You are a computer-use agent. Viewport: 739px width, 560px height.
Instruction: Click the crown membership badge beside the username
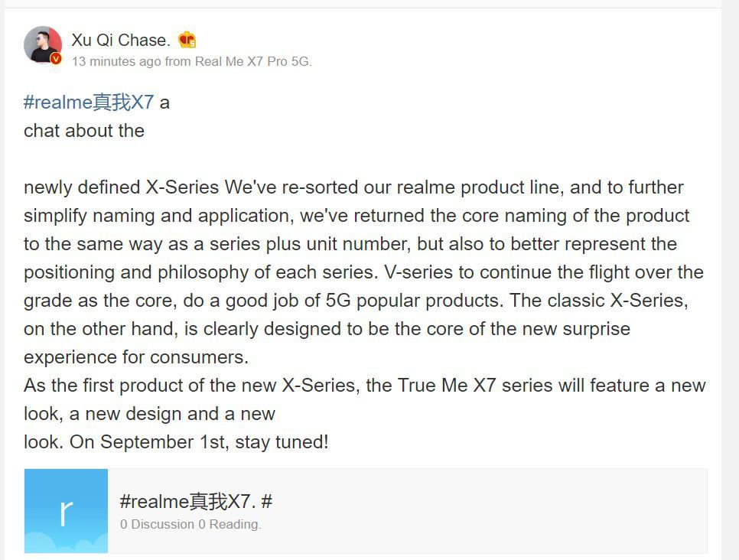click(x=187, y=40)
